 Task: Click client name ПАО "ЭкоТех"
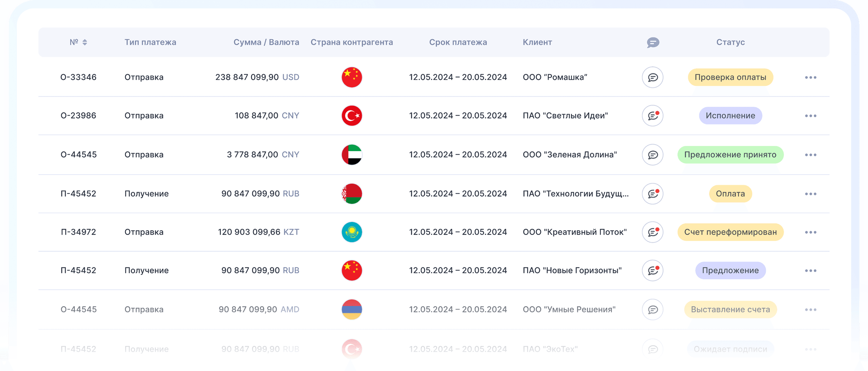pos(550,349)
